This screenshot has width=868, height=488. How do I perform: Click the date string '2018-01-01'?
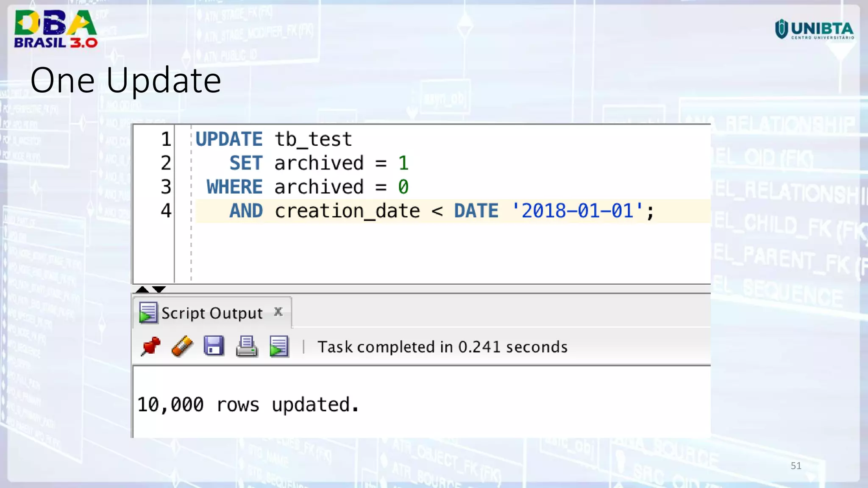click(577, 211)
